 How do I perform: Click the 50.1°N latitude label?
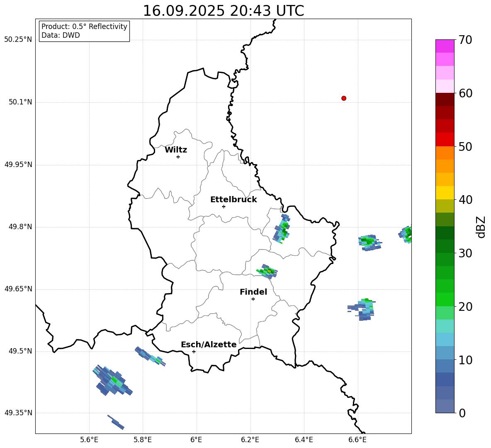coord(21,102)
